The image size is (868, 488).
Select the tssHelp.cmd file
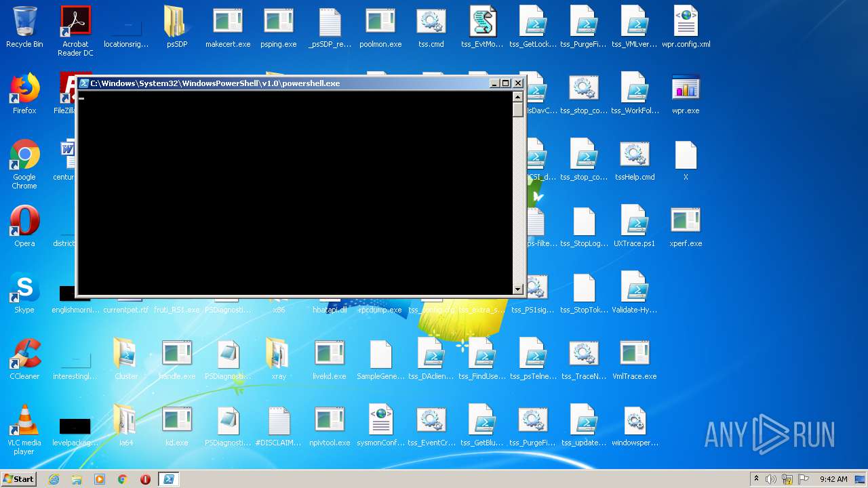coord(635,161)
